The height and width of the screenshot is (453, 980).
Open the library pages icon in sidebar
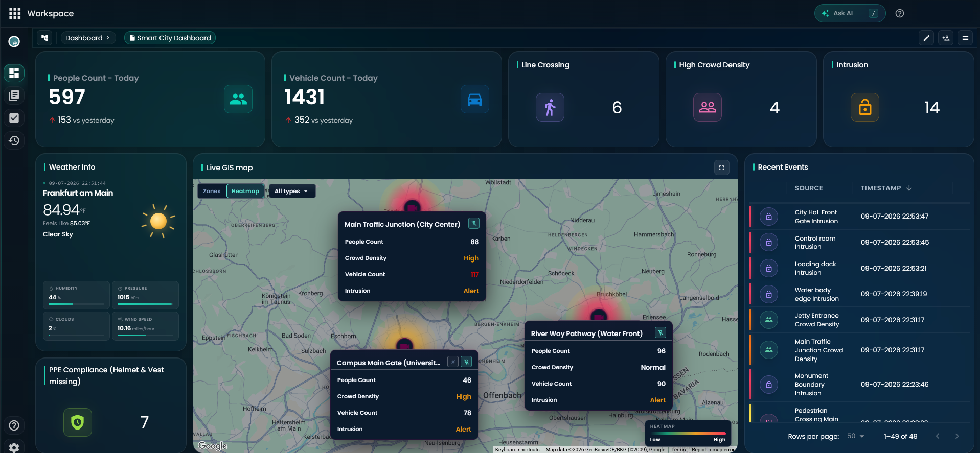14,96
